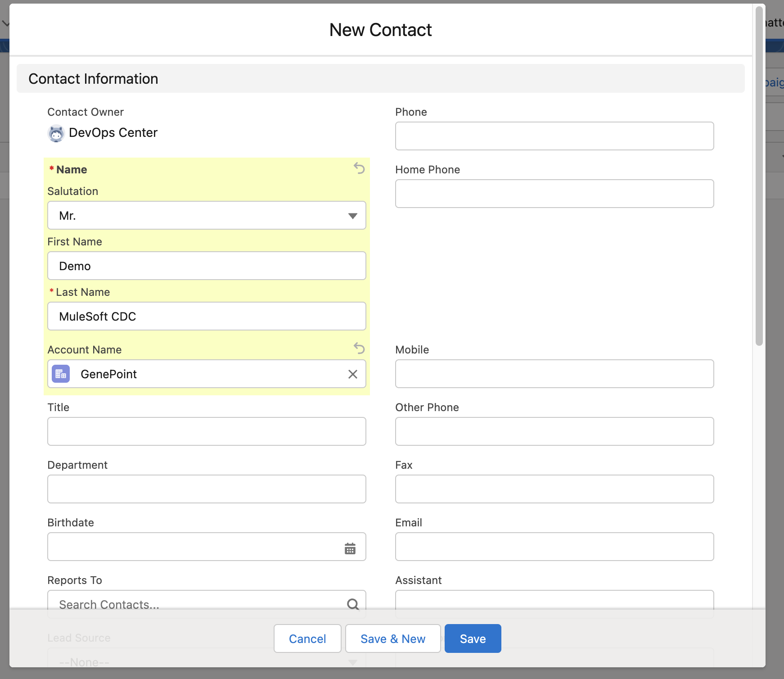Click the Contact Information section header
The image size is (784, 679).
[381, 78]
